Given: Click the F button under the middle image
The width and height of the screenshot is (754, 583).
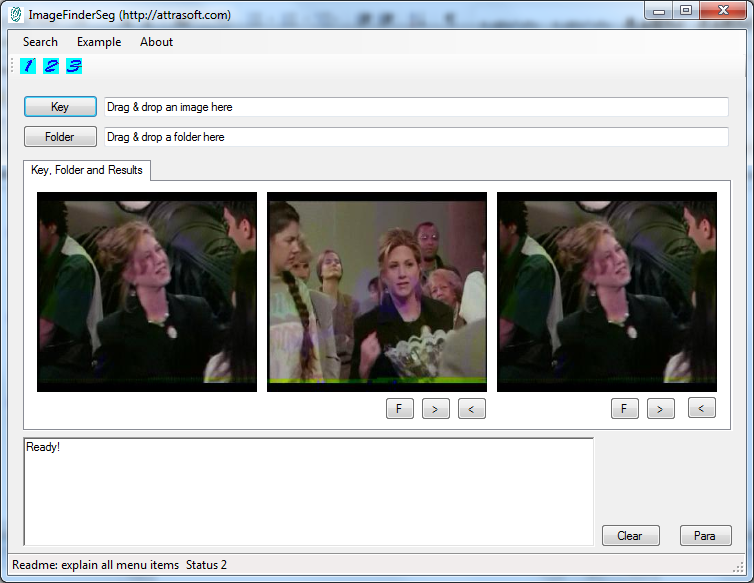Looking at the screenshot, I should [400, 409].
